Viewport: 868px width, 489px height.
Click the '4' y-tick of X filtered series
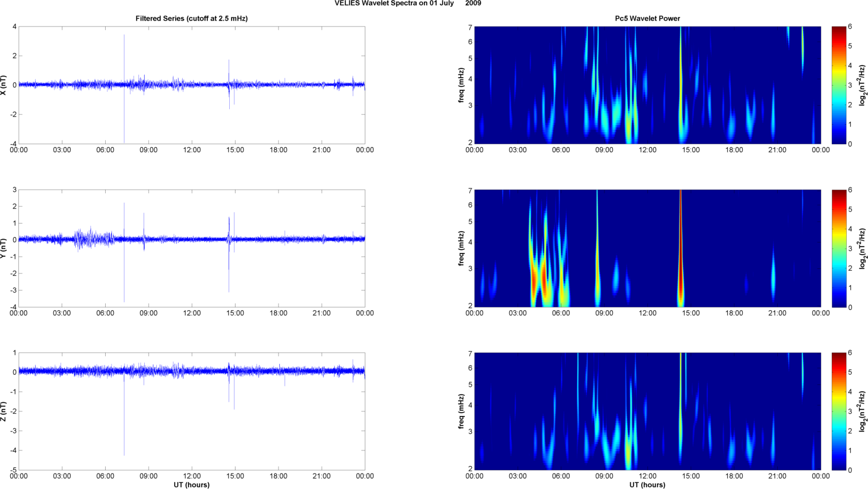(x=14, y=26)
